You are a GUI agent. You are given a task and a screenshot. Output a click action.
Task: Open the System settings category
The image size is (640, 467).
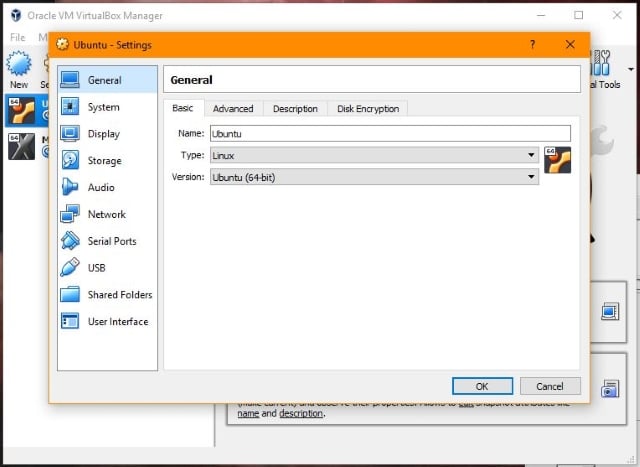click(x=107, y=107)
